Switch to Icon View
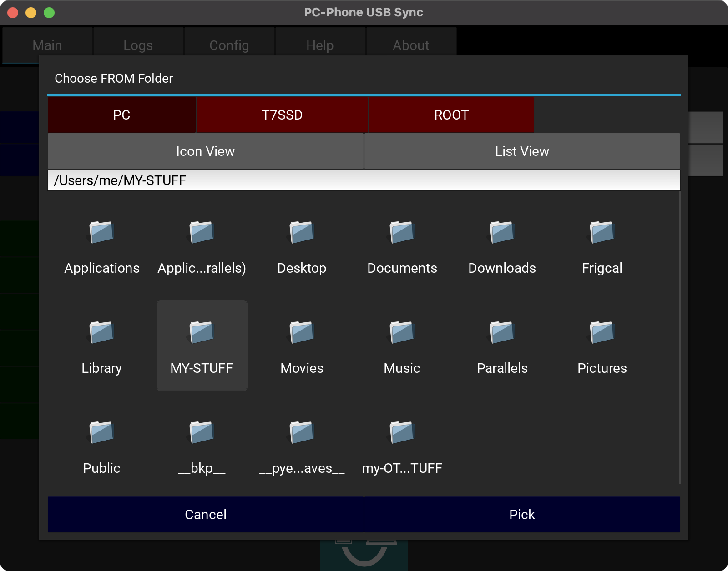Viewport: 728px width, 571px height. pos(205,151)
